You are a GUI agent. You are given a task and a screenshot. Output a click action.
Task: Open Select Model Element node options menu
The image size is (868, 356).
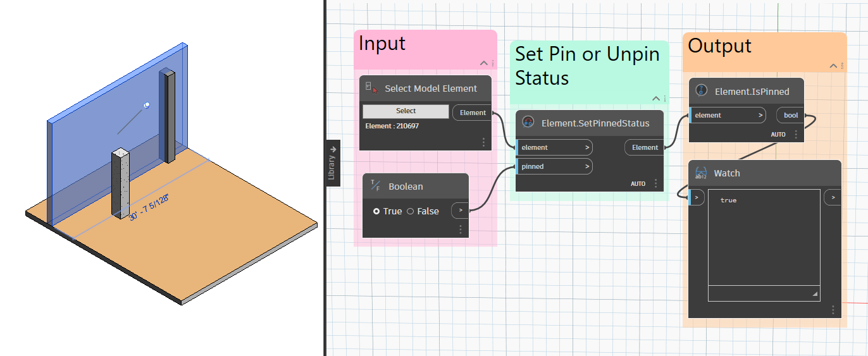click(x=484, y=142)
